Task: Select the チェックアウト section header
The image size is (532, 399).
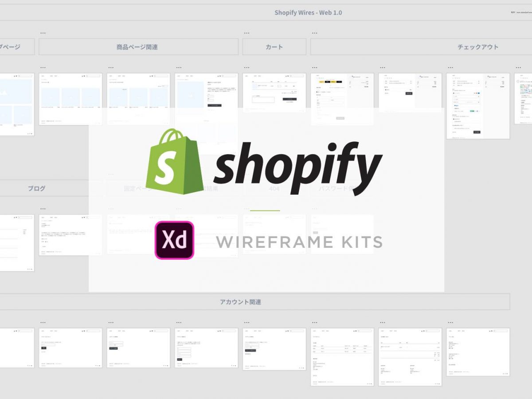Action: 478,47
